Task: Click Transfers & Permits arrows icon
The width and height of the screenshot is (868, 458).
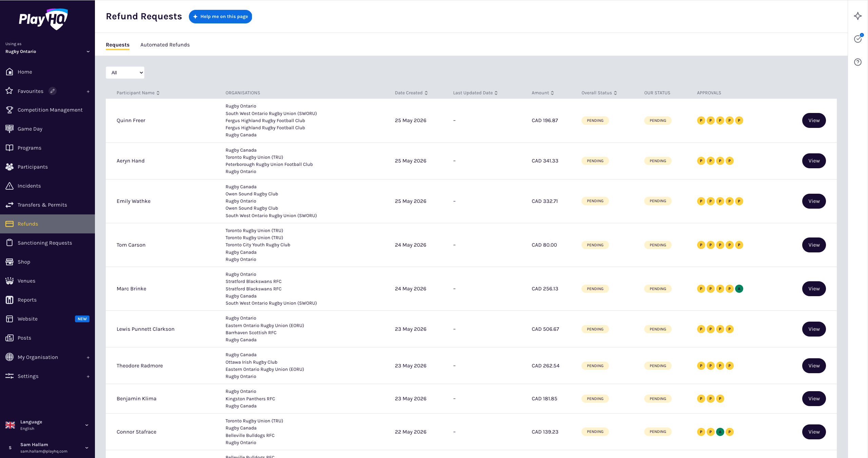Action: coord(9,205)
